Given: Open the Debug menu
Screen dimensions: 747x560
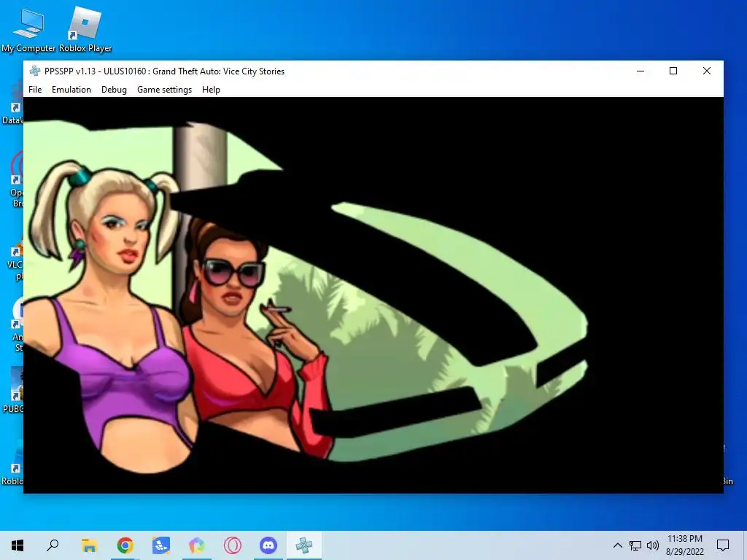Looking at the screenshot, I should click(x=114, y=90).
